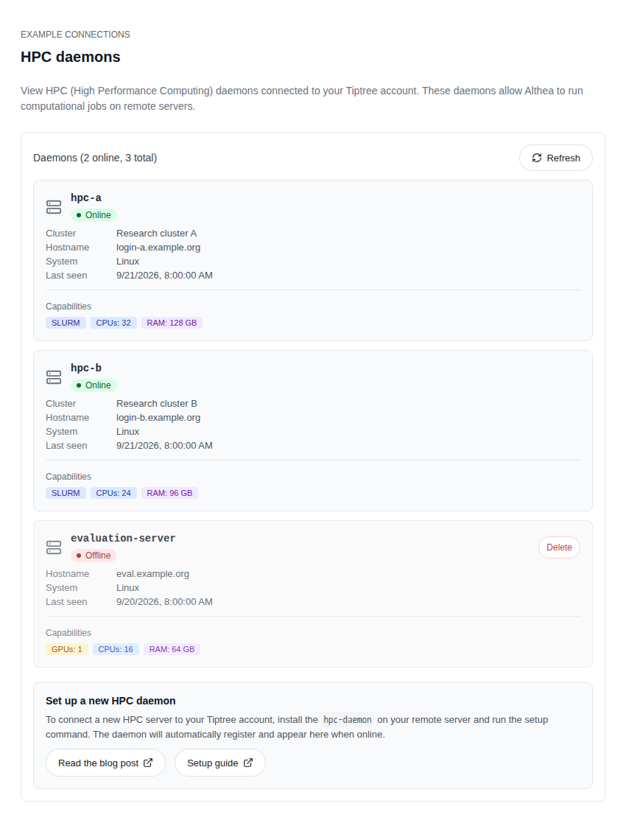Click the server icon beside hpc-b
The width and height of the screenshot is (626, 840).
[54, 377]
